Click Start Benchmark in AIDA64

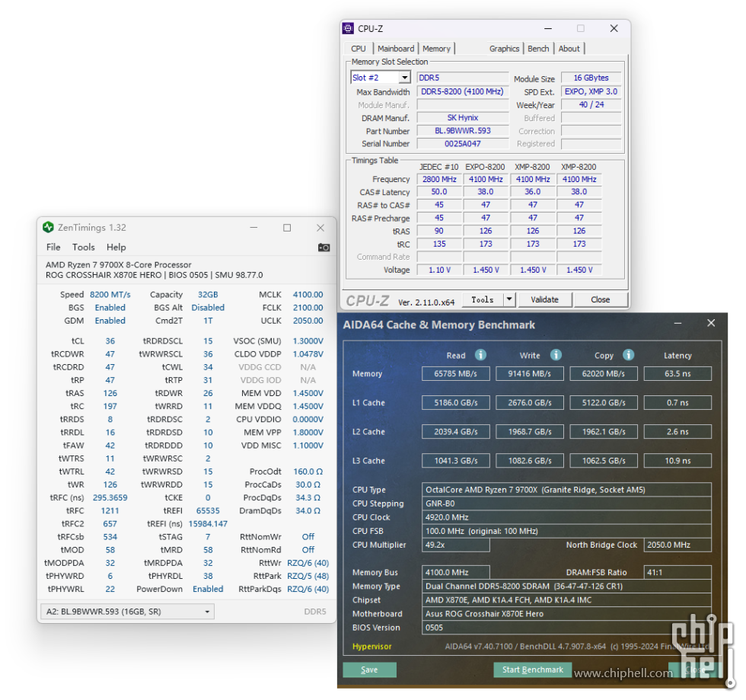tap(532, 670)
